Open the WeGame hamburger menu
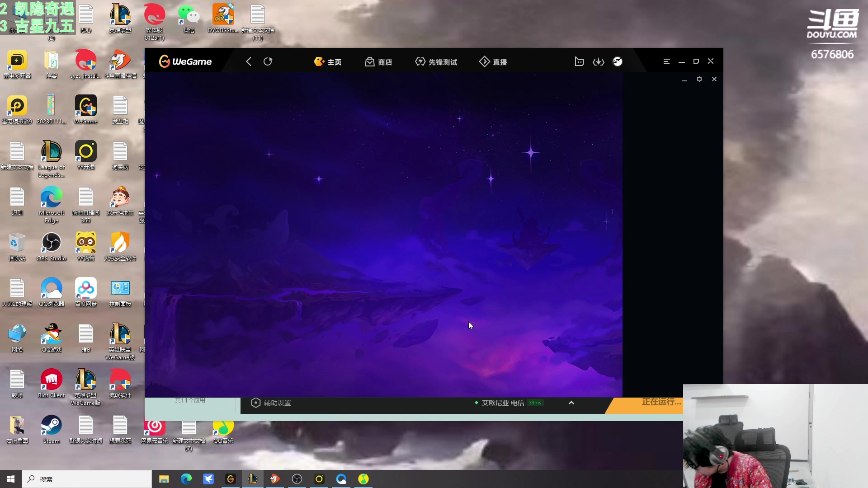The width and height of the screenshot is (868, 488). click(x=666, y=61)
